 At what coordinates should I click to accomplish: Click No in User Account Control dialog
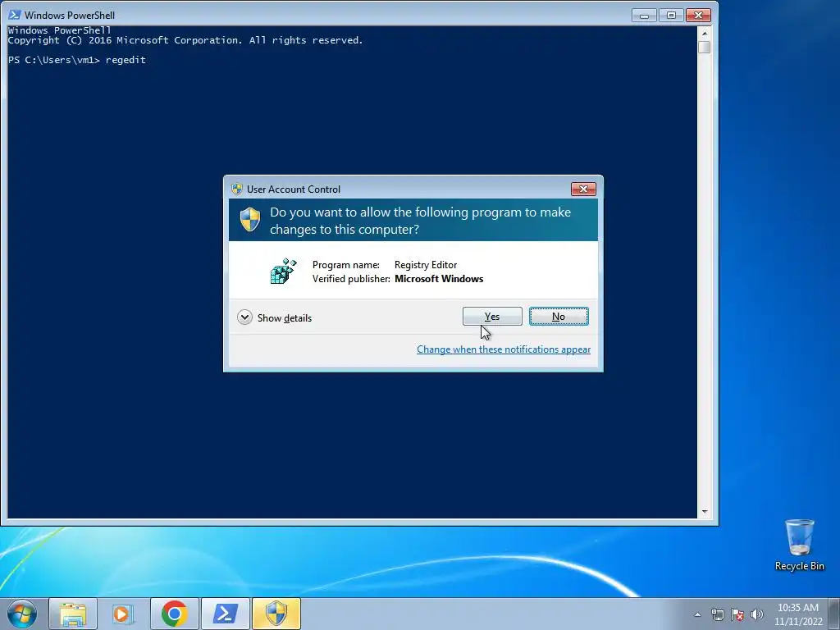coord(559,316)
